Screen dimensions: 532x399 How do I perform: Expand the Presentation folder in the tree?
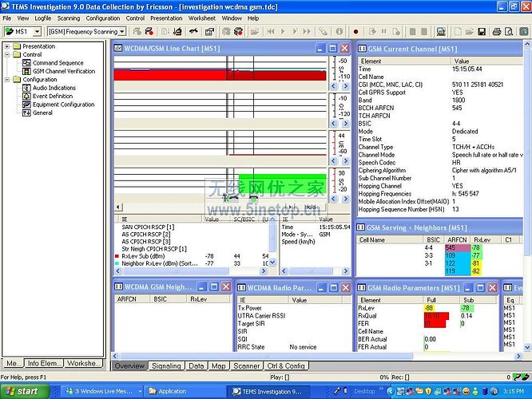point(7,46)
